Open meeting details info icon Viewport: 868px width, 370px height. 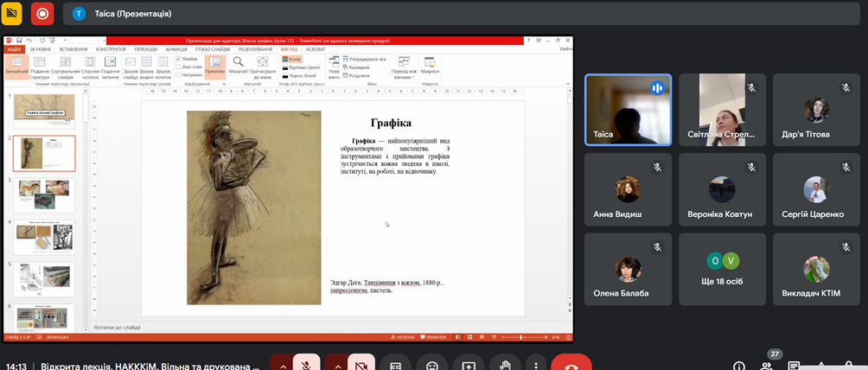click(x=738, y=366)
